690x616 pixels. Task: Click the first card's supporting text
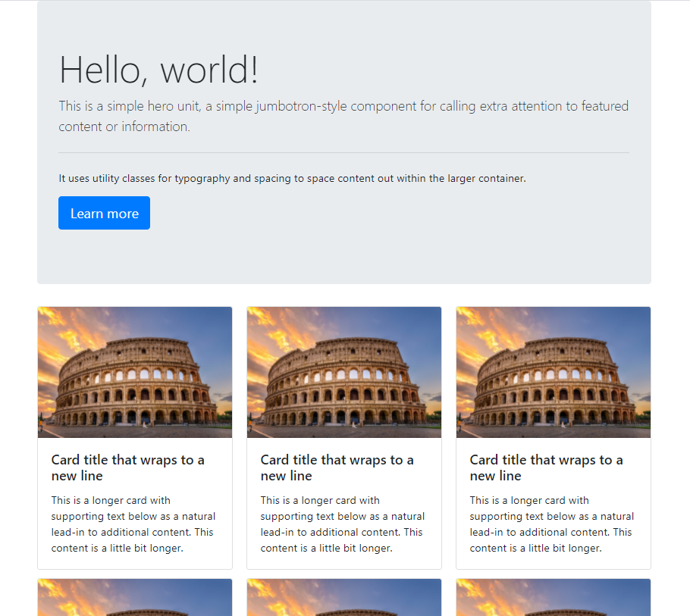pos(133,524)
